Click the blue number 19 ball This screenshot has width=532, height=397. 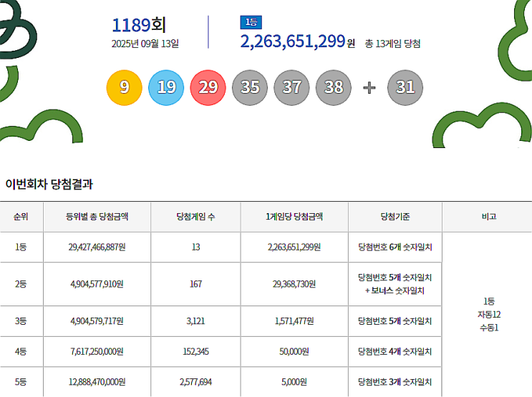coord(166,87)
